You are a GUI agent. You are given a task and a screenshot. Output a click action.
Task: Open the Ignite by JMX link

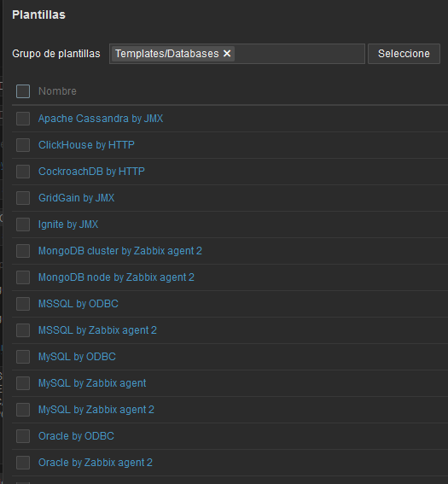click(x=68, y=225)
